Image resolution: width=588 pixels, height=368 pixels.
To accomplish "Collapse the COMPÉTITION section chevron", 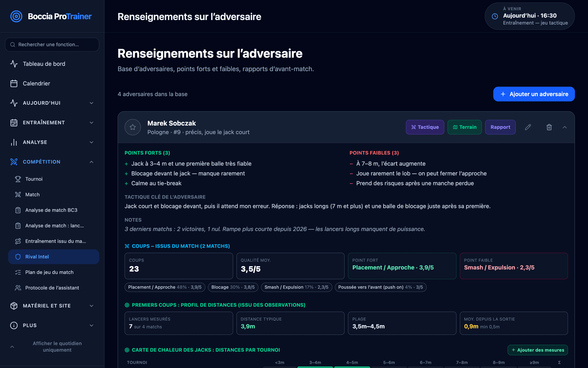I will pyautogui.click(x=91, y=162).
